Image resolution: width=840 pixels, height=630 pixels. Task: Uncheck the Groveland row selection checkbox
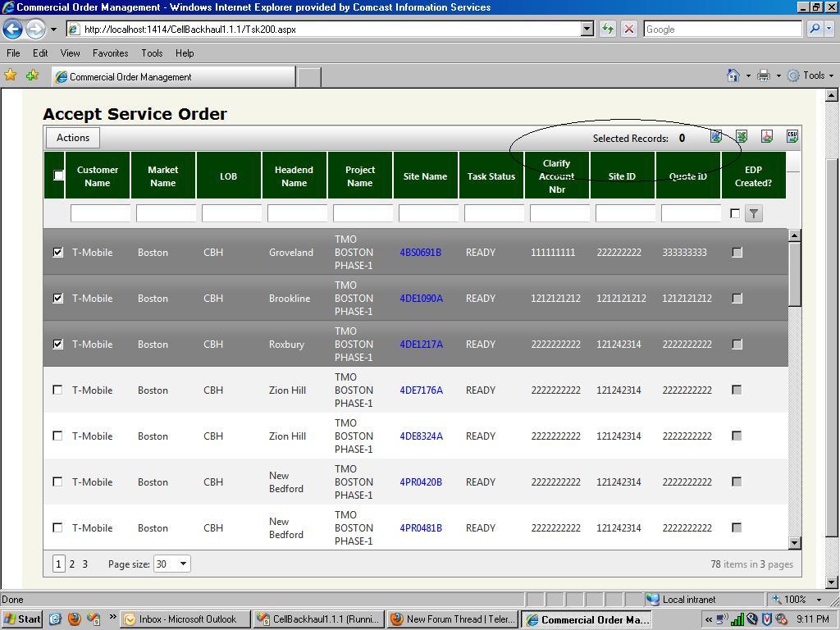coord(58,253)
